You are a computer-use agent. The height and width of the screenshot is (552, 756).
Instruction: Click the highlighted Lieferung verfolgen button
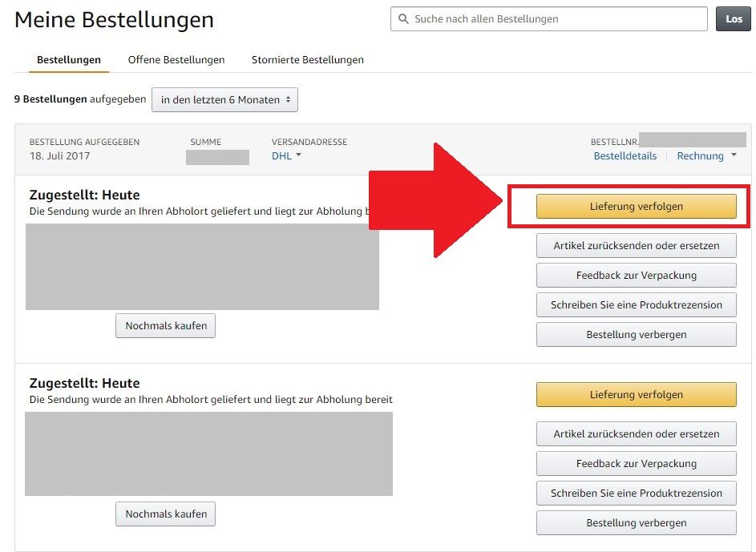[x=636, y=206]
